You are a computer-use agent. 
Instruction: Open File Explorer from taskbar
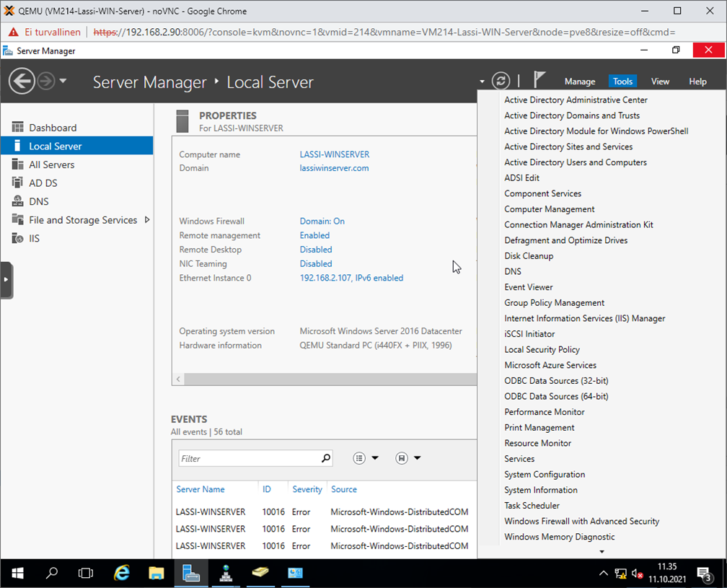click(157, 573)
